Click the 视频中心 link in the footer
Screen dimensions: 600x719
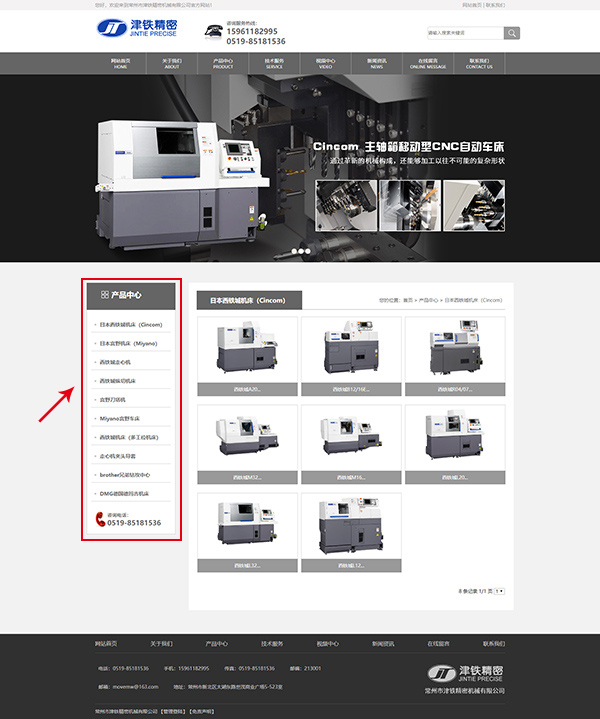[328, 644]
